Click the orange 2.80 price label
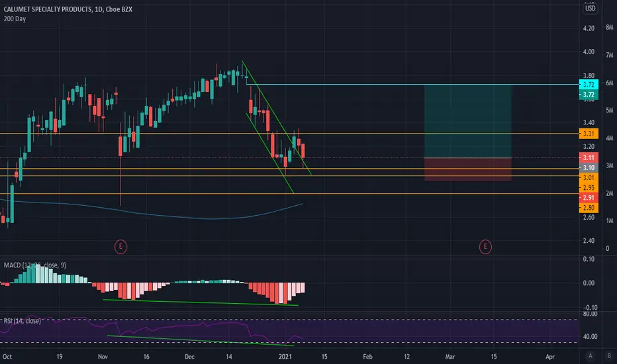This screenshot has width=617, height=364. [589, 208]
